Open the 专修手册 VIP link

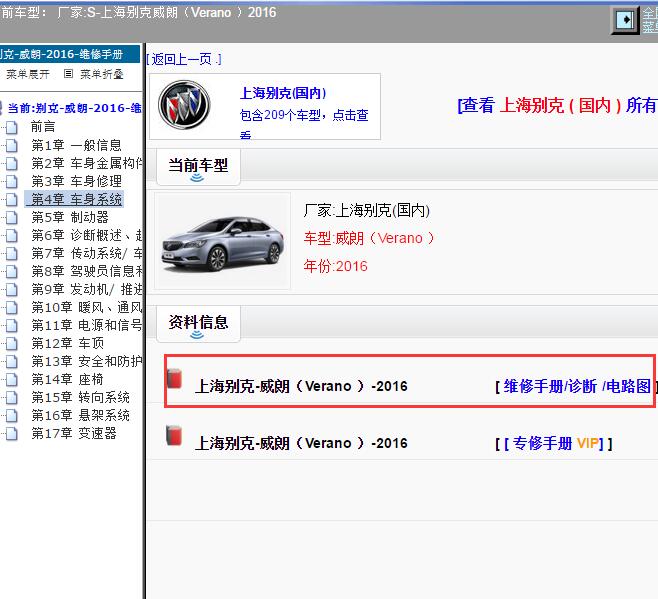click(x=553, y=443)
